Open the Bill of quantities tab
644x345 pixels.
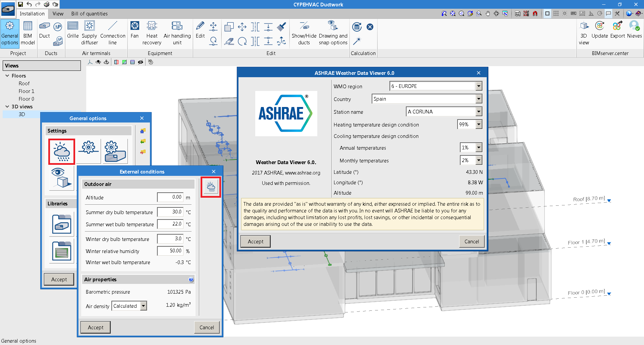coord(89,14)
